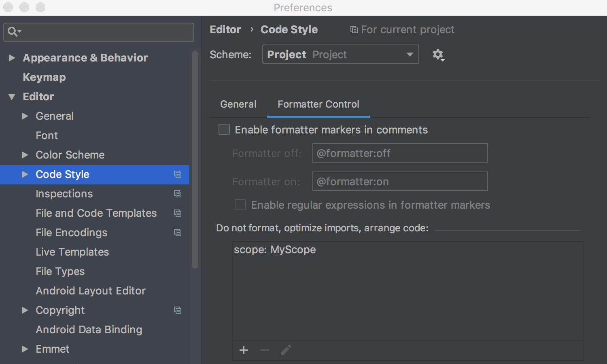This screenshot has width=607, height=364.
Task: Click the Formatter off text field
Action: click(400, 153)
